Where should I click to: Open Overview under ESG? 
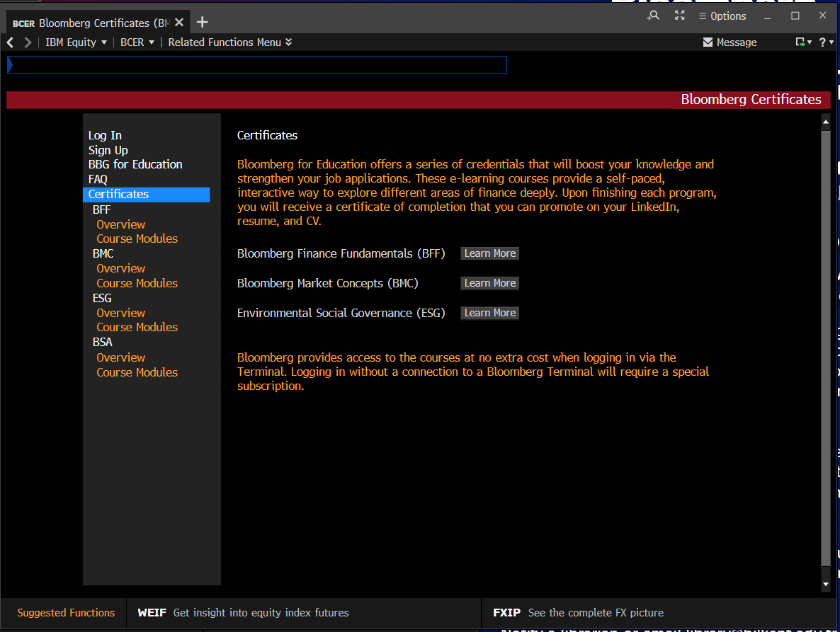(x=121, y=313)
